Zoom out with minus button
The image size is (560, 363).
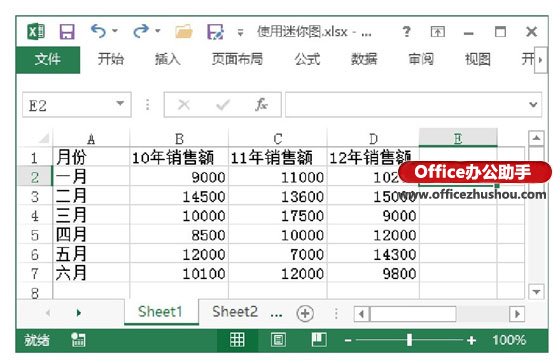click(348, 340)
